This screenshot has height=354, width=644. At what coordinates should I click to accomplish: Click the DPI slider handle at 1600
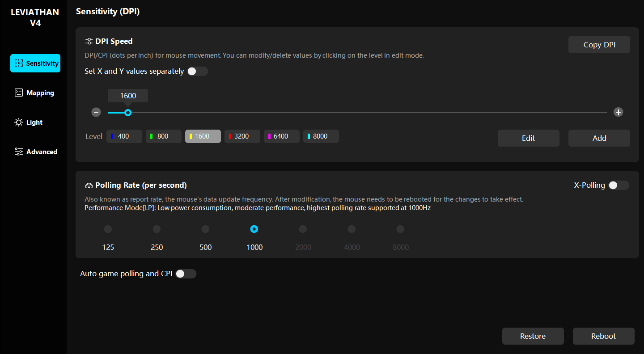coord(128,113)
